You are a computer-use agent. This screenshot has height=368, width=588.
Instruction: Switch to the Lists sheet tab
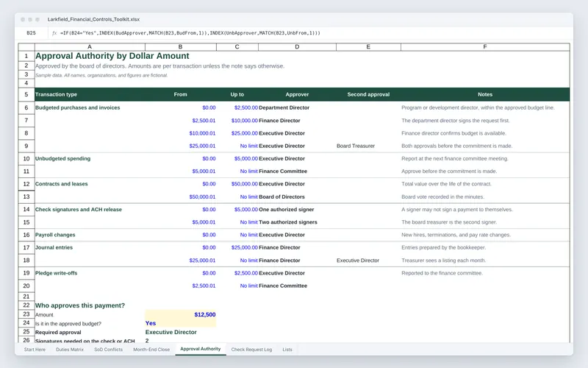point(287,349)
